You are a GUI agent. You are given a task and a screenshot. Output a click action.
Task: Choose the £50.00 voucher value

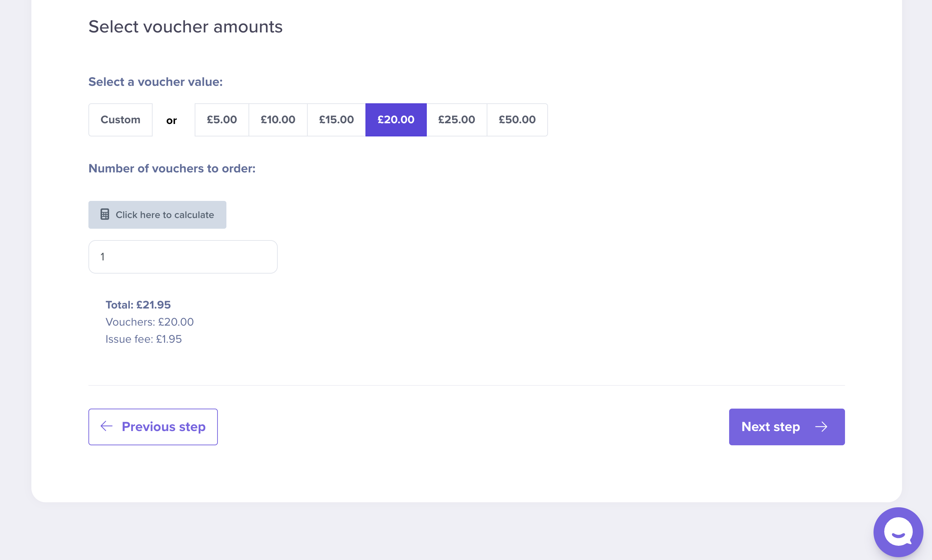click(517, 120)
